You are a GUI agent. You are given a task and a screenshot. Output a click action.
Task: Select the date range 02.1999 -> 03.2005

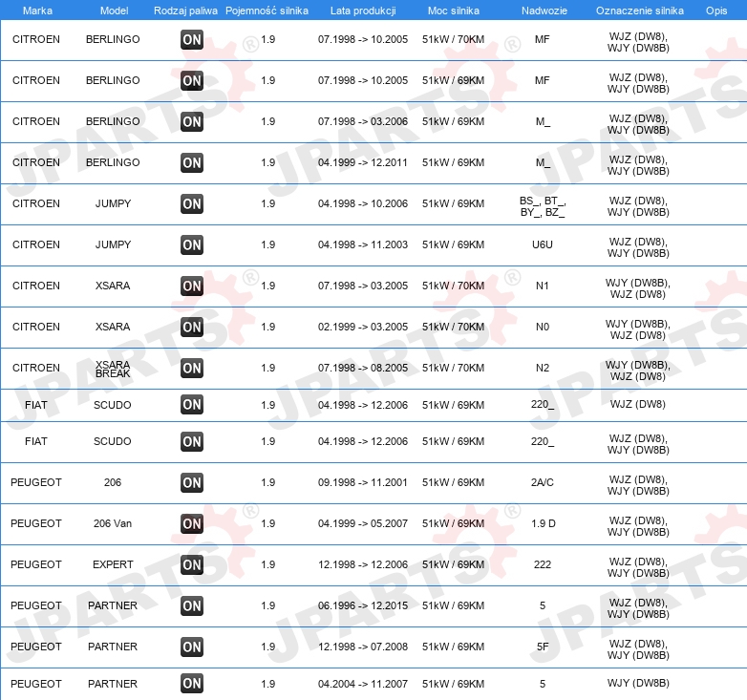(363, 327)
